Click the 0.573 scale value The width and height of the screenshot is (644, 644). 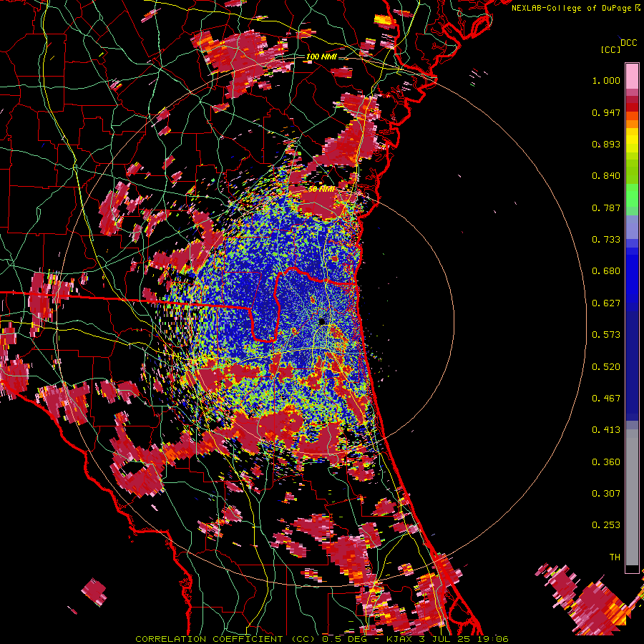606,335
